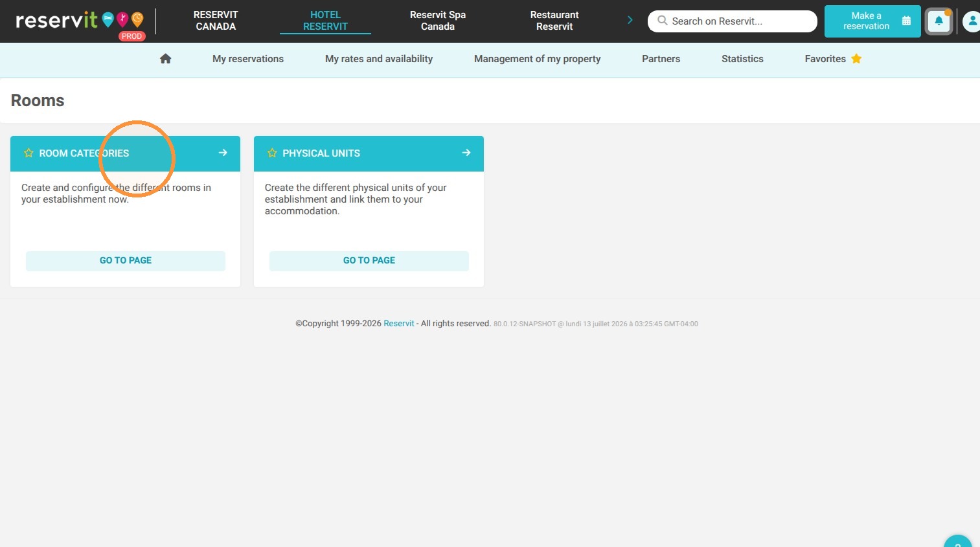Show more properties with chevron arrow

pyautogui.click(x=630, y=21)
